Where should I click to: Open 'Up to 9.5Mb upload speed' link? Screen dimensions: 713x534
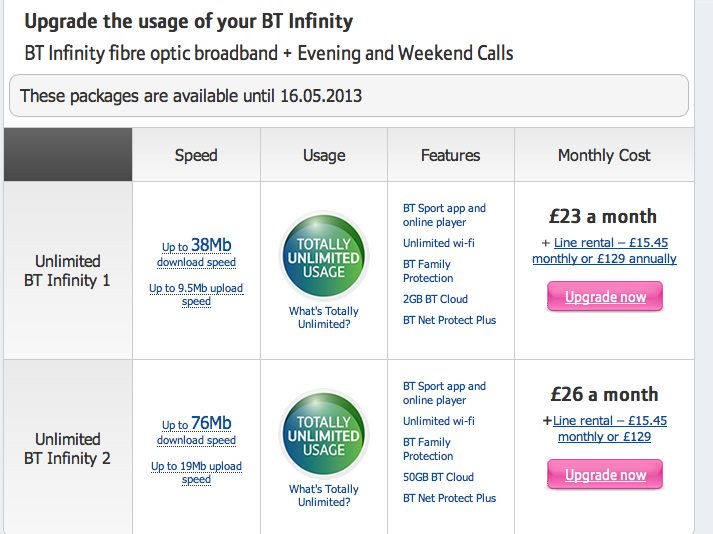tap(196, 295)
